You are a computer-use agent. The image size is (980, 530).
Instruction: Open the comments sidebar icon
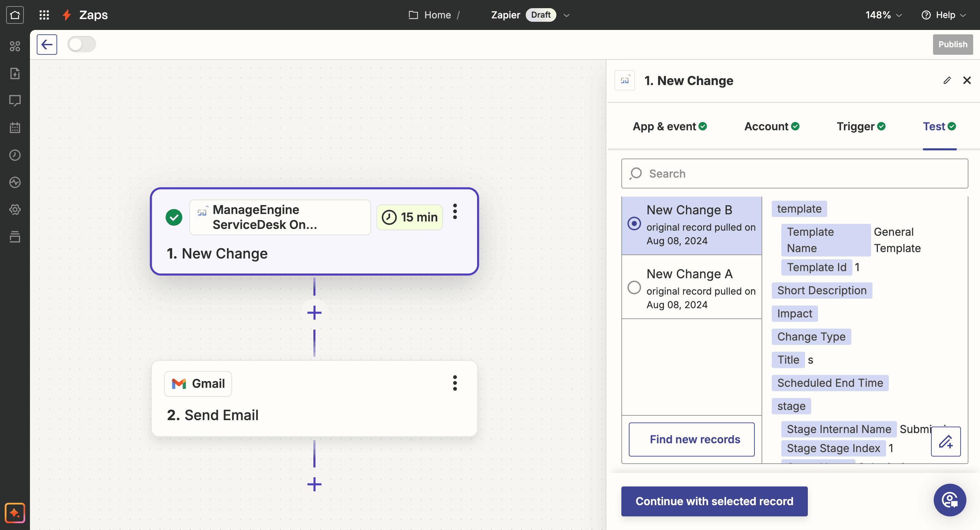[15, 101]
